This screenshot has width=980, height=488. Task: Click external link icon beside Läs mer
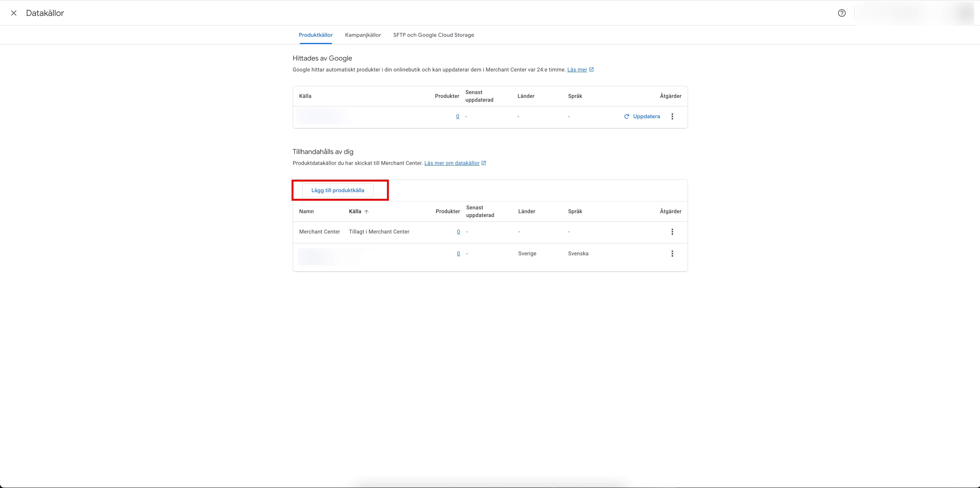click(591, 70)
